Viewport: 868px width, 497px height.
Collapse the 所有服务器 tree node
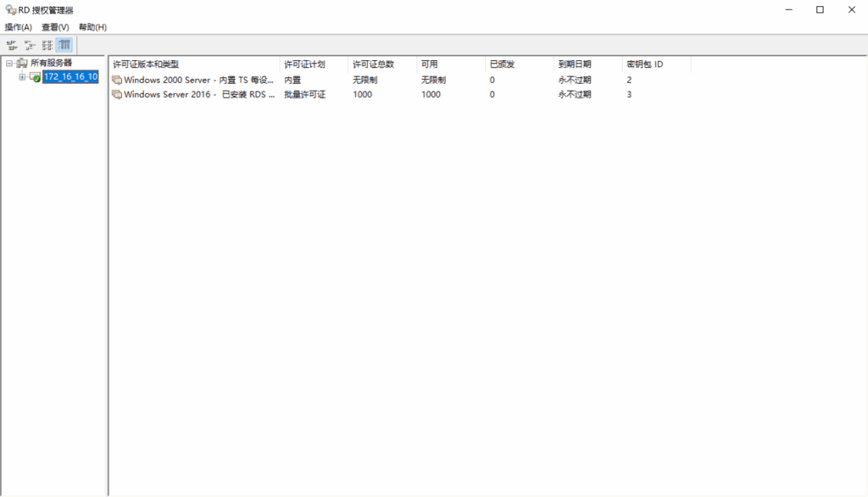(x=9, y=64)
